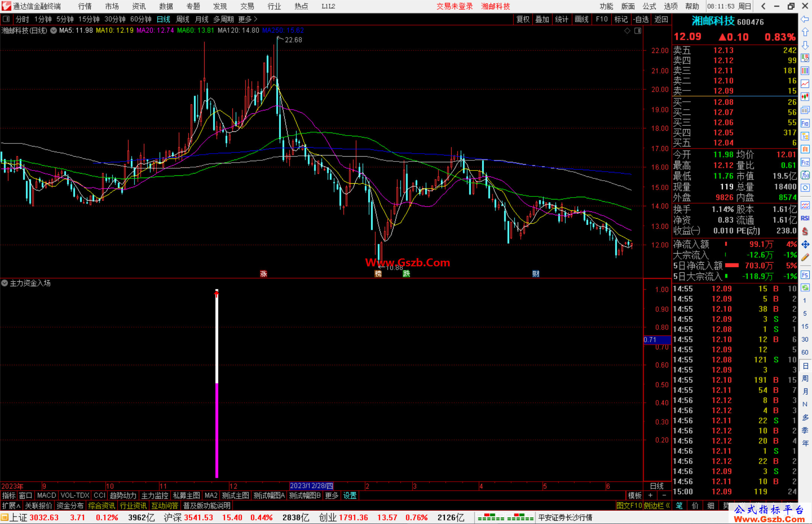Click the 财 marker below the chart

coord(536,274)
